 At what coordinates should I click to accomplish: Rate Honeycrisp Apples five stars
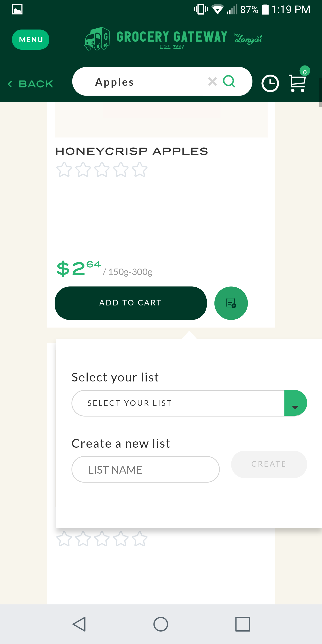[x=140, y=169]
